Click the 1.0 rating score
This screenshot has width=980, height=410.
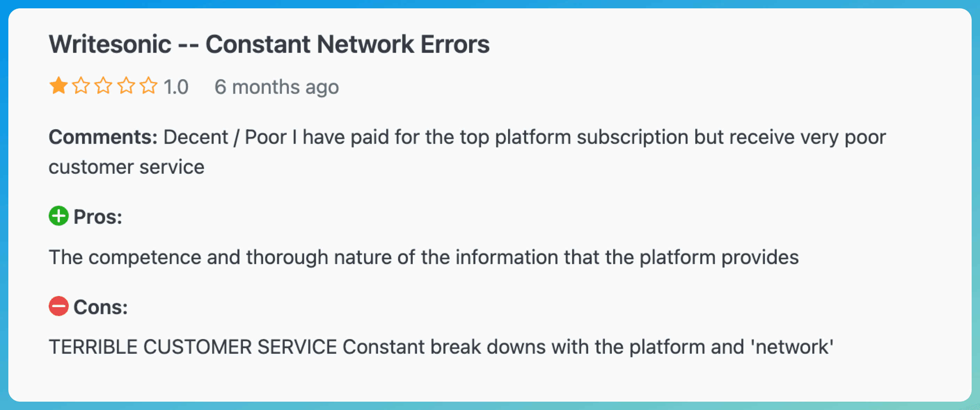pos(176,87)
